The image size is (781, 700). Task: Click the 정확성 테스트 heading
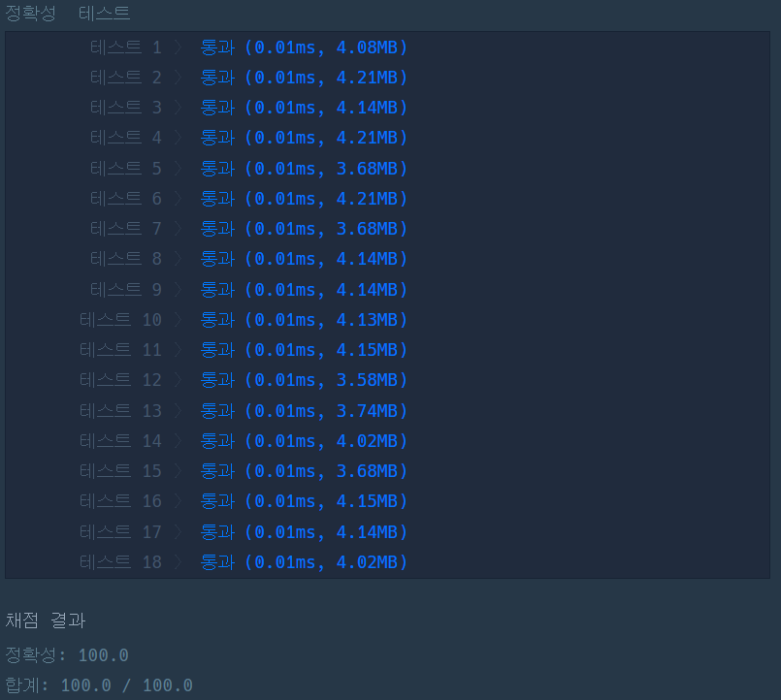[x=67, y=14]
